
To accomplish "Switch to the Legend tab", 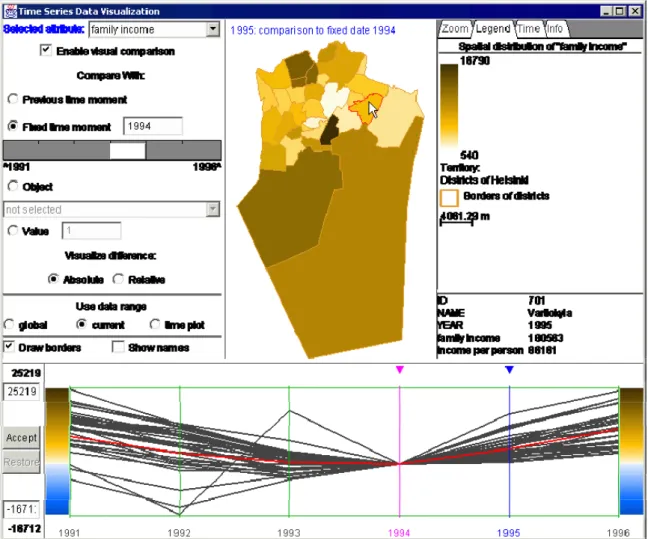I will [493, 29].
